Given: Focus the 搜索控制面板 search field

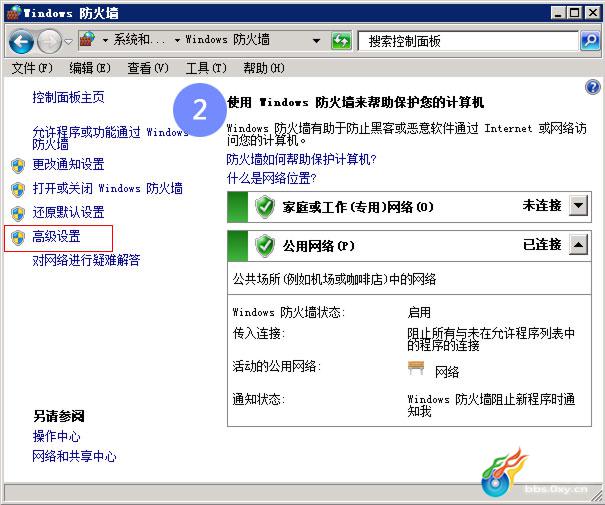Looking at the screenshot, I should click(468, 41).
